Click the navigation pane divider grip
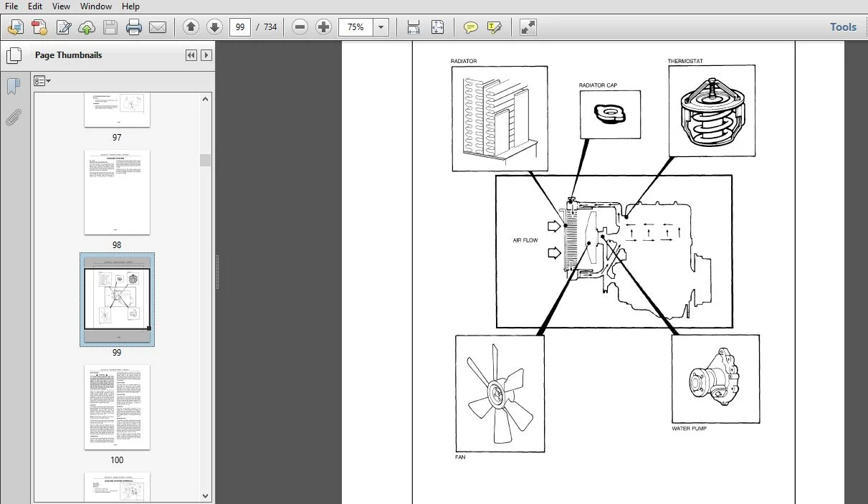 [x=217, y=272]
